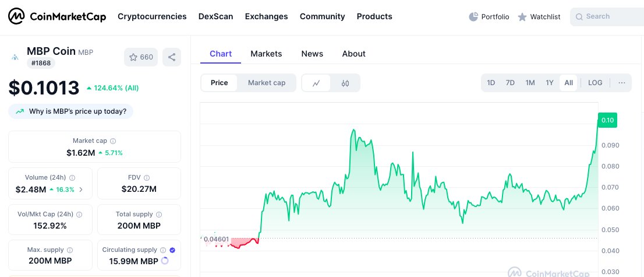Screen dimensions: 644x277
Task: Set chart range to All
Action: coord(568,83)
